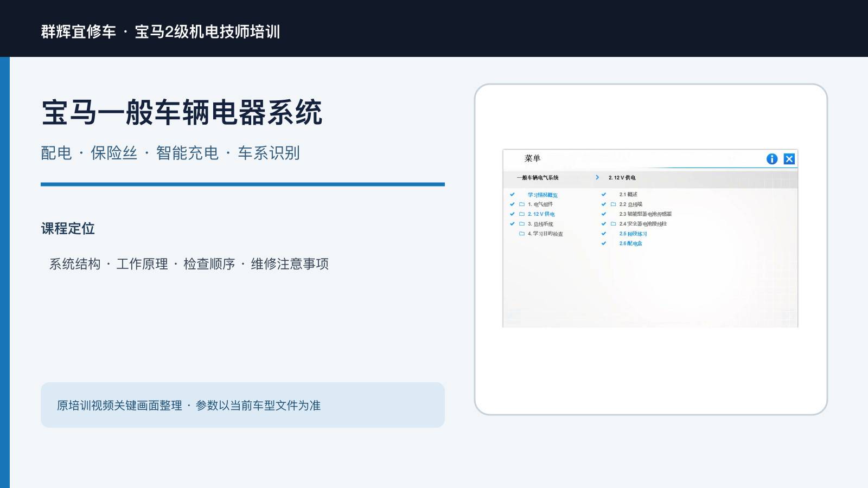Screen dimensions: 868x488
Task: Click the folder icon beside 2.4 安全蓄电池接线柱
Action: coord(614,224)
